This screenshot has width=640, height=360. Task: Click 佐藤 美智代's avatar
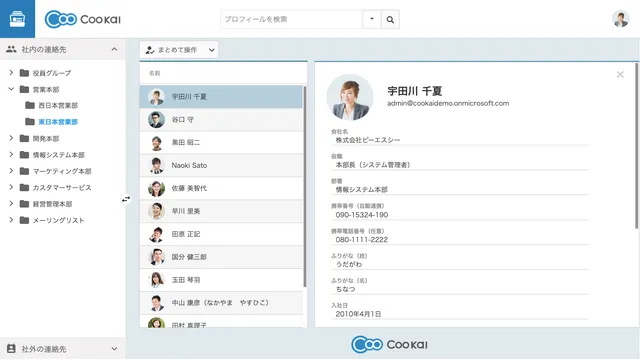click(156, 188)
